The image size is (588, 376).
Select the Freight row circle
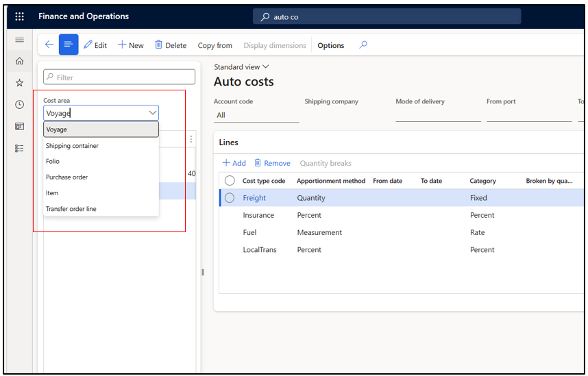pos(230,197)
